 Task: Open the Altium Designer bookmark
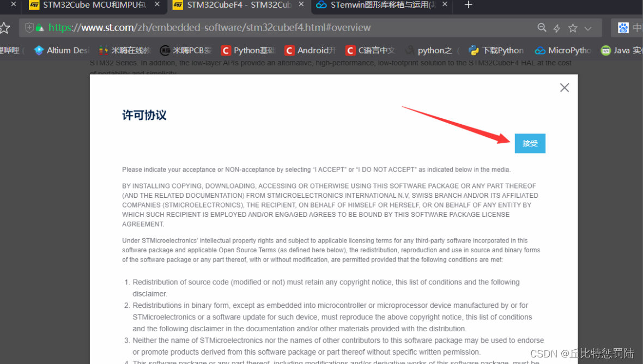click(62, 51)
